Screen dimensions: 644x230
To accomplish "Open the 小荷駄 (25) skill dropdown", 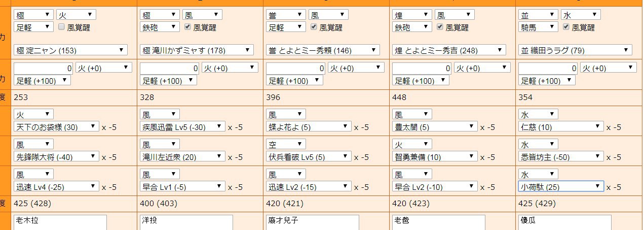I will 561,186.
